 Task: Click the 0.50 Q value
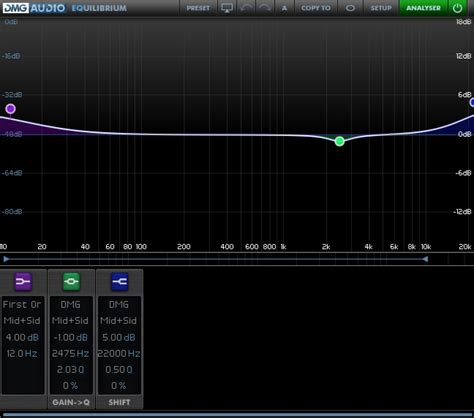click(x=119, y=369)
